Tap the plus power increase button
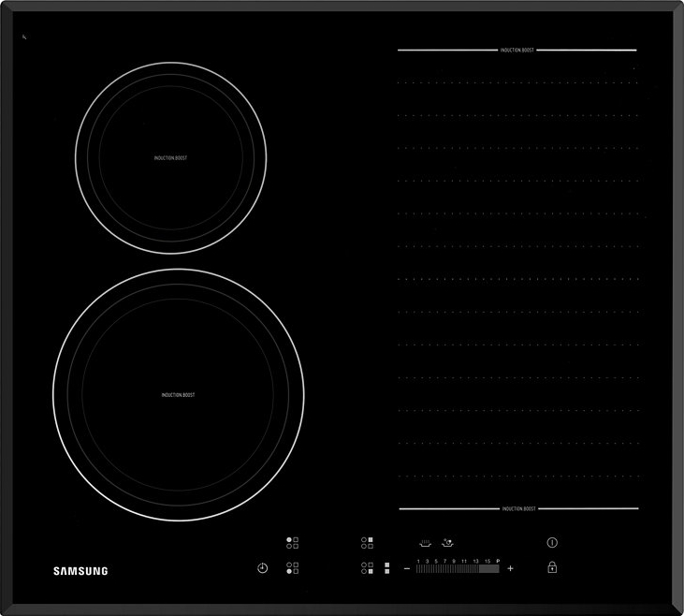The width and height of the screenshot is (684, 616). click(510, 568)
